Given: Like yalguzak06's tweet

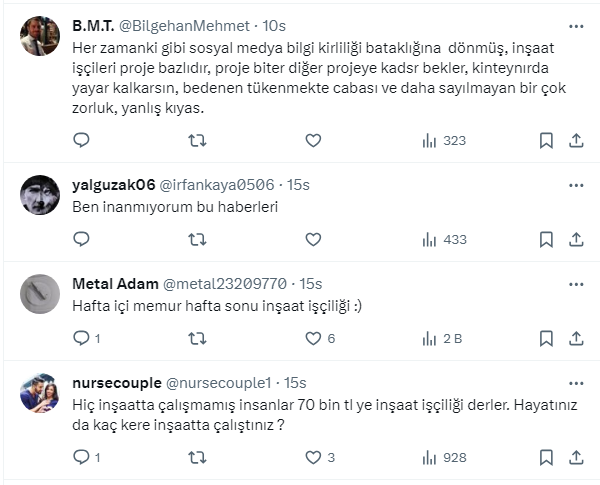Looking at the screenshot, I should pyautogui.click(x=313, y=239).
